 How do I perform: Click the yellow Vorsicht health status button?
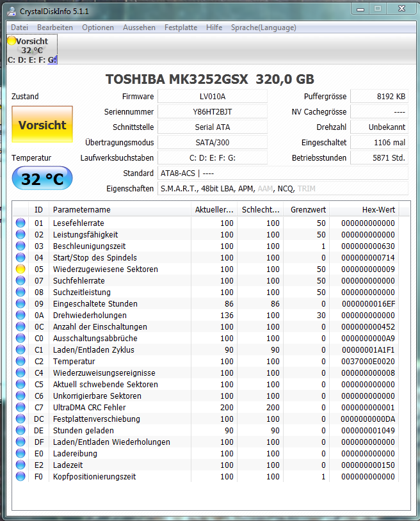coord(42,124)
